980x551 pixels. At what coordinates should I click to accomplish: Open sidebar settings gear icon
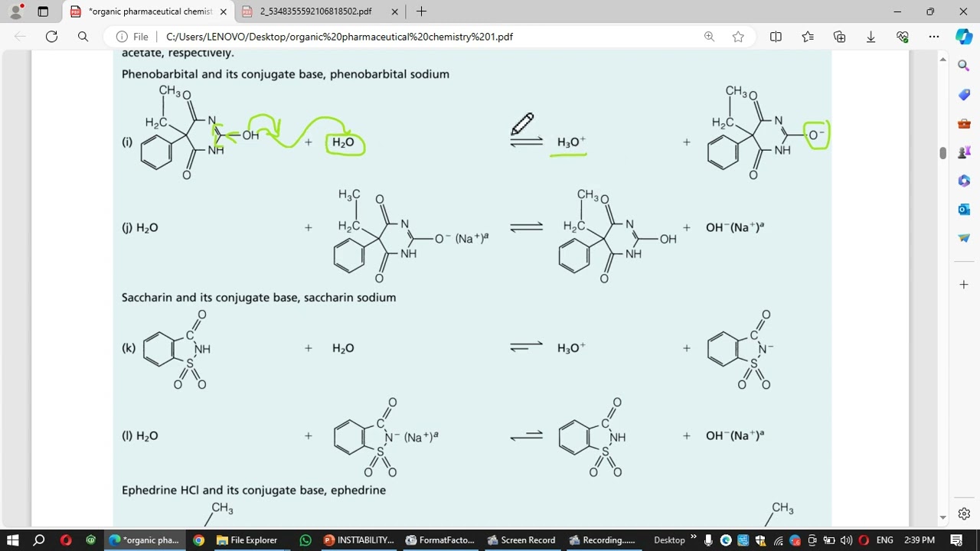click(x=964, y=514)
